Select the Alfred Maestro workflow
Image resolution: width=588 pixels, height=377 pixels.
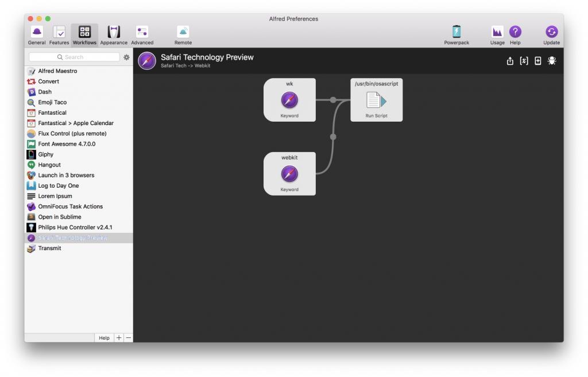57,71
